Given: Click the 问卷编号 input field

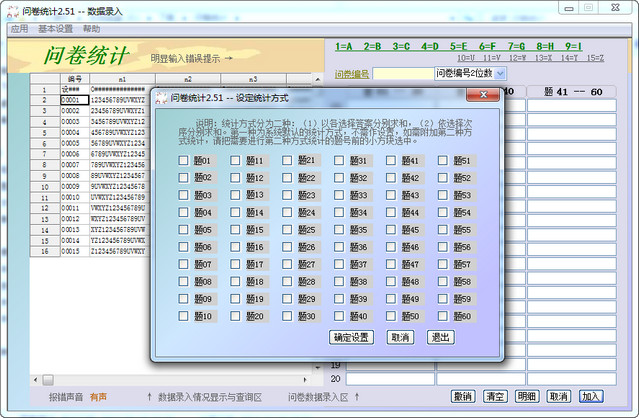Looking at the screenshot, I should tap(403, 74).
